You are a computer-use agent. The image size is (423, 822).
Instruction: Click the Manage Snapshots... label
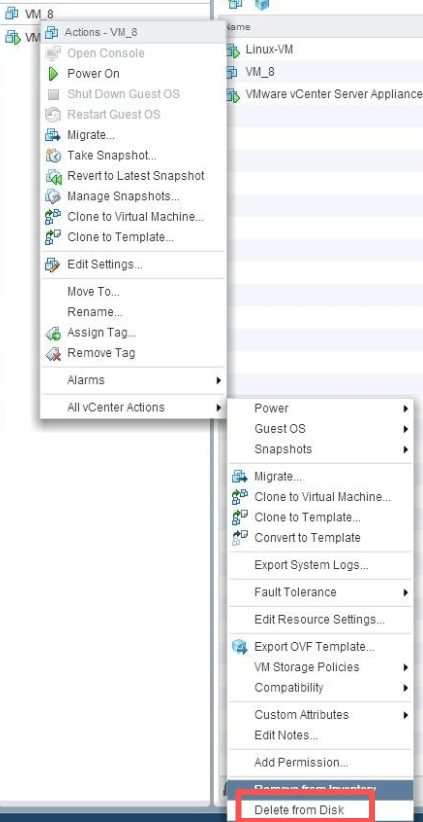pos(123,197)
